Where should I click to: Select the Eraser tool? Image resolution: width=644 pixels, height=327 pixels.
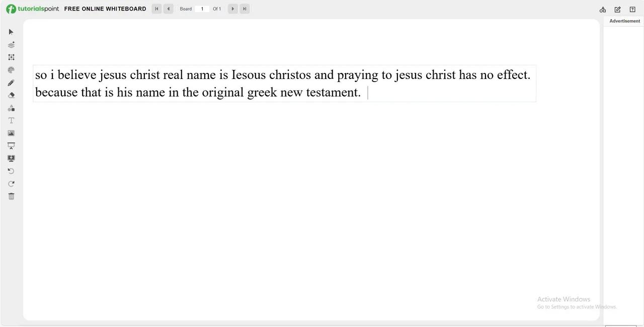click(x=11, y=95)
